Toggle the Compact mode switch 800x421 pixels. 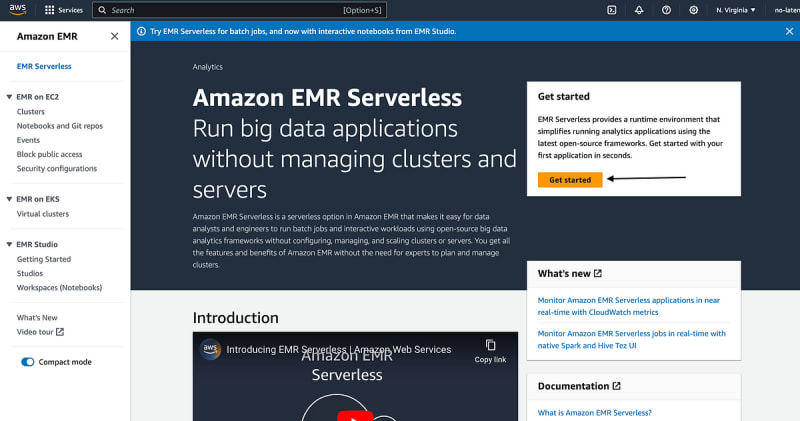click(x=28, y=362)
